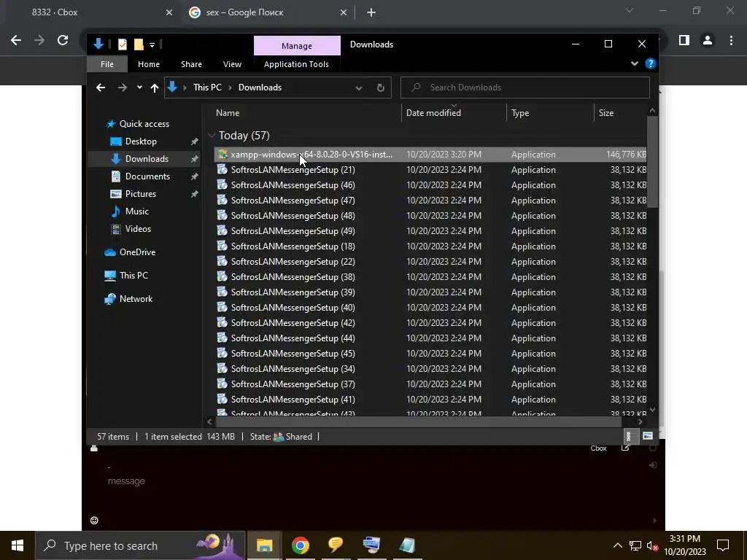Open the Application Tools ribbon tab
This screenshot has height=560, width=747.
click(x=296, y=64)
